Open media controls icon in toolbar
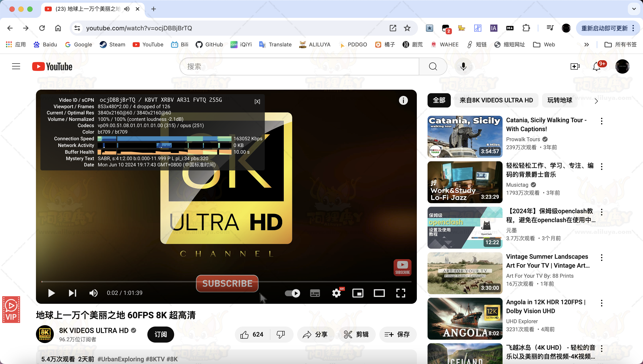Screen dimensions: 643x364 [x=550, y=28]
